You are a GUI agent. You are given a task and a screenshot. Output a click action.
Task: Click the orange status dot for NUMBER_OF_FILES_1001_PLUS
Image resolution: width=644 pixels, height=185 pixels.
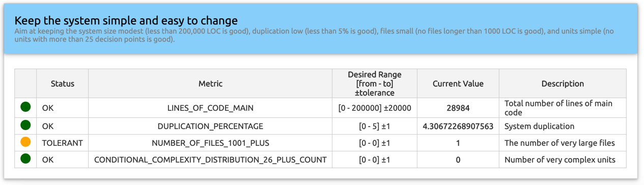pos(25,142)
